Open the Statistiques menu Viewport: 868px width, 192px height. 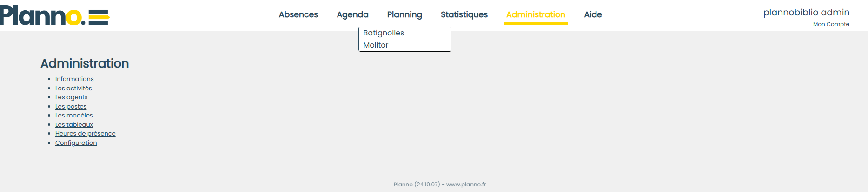click(x=464, y=14)
